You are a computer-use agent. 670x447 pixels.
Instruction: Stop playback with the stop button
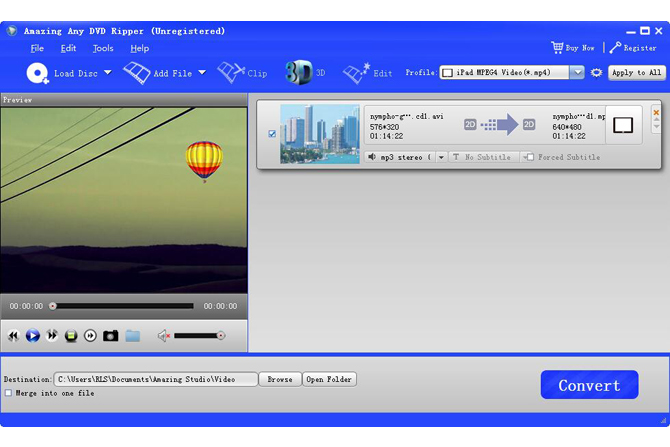coord(71,336)
